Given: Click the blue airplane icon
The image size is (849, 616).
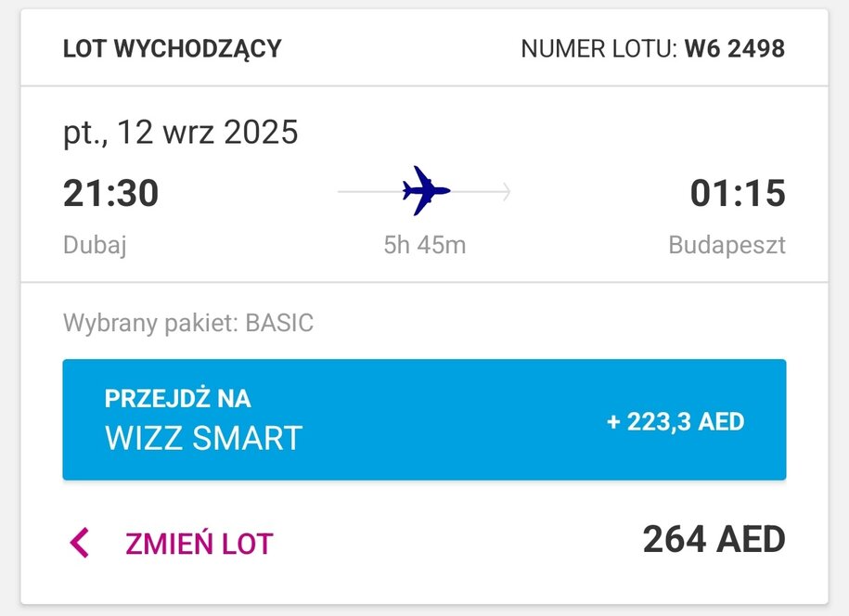Looking at the screenshot, I should (426, 190).
